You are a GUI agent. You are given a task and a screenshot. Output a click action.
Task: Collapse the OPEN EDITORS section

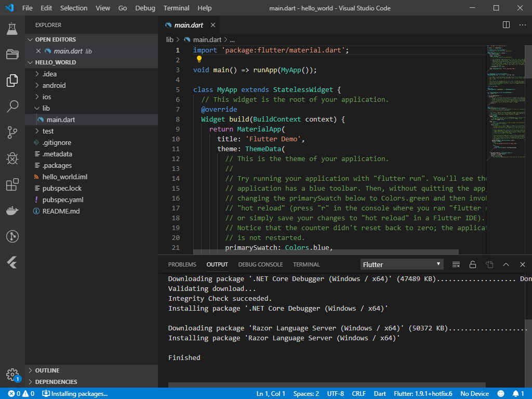click(x=91, y=39)
